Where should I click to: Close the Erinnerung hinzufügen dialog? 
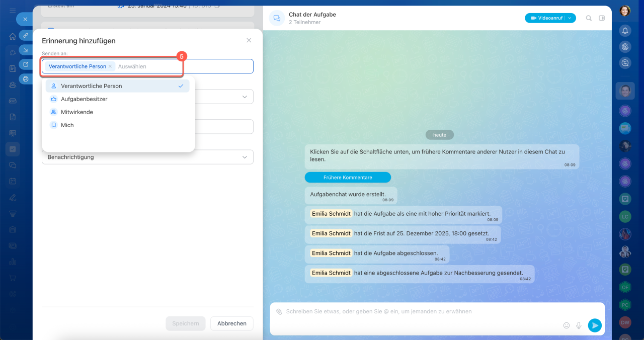pos(249,40)
